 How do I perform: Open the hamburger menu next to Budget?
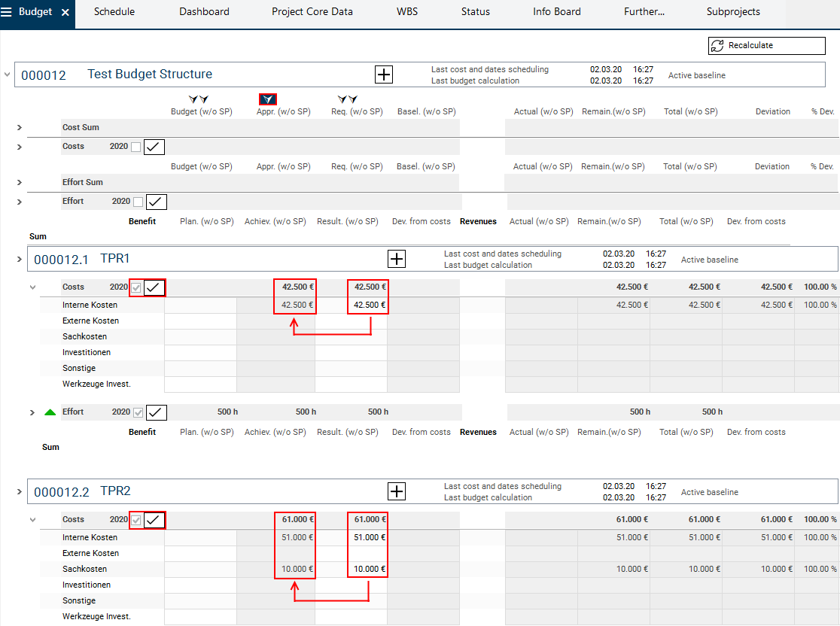(7, 12)
